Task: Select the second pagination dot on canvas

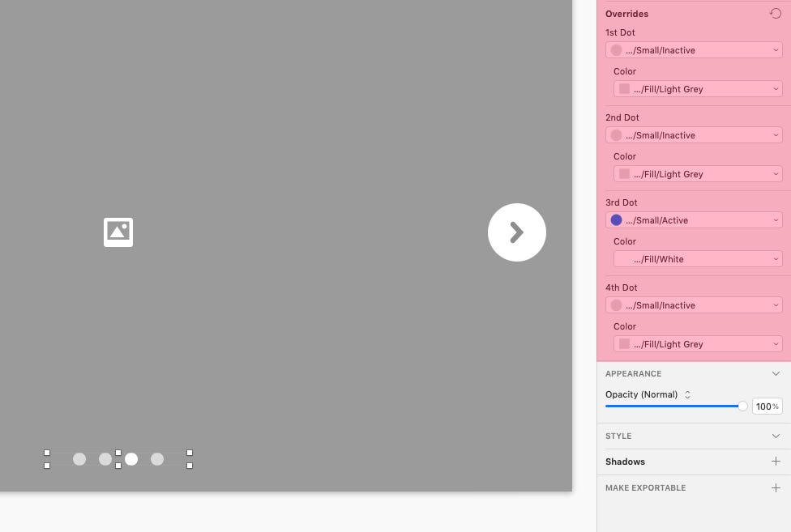Action: coord(105,459)
